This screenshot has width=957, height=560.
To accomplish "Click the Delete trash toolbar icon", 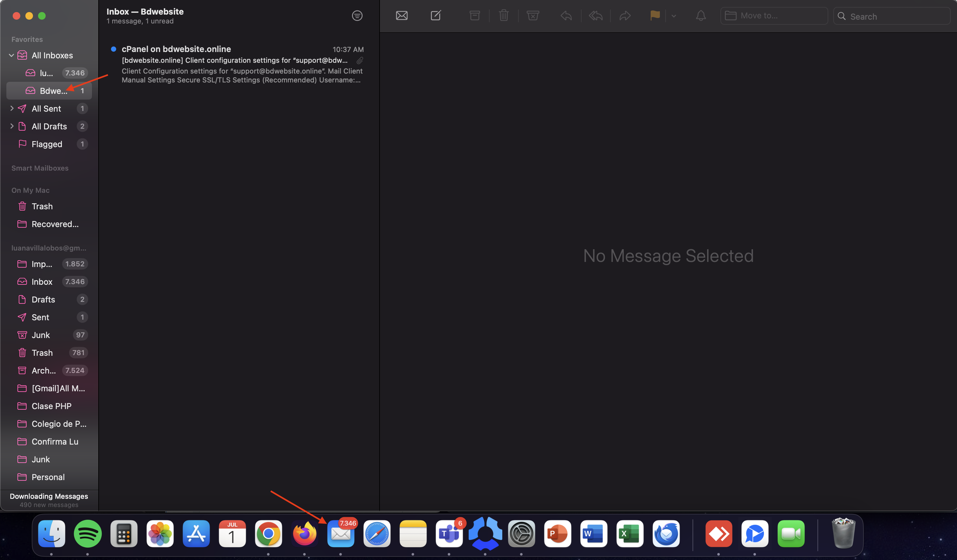I will tap(504, 16).
